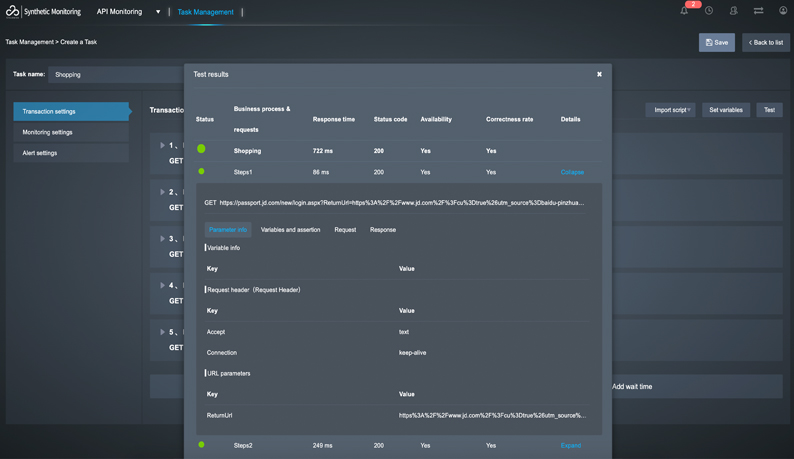This screenshot has height=459, width=794.
Task: Open Alert settings in sidebar
Action: pos(71,153)
